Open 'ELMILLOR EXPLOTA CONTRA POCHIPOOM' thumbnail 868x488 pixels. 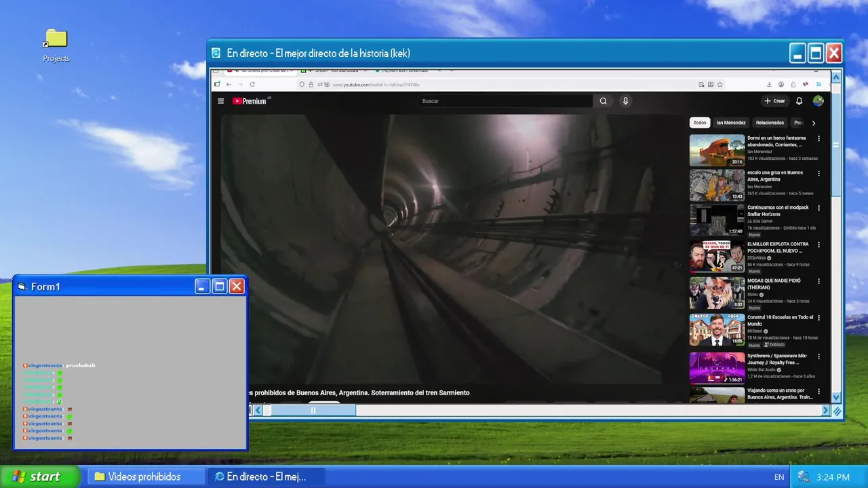(x=717, y=257)
